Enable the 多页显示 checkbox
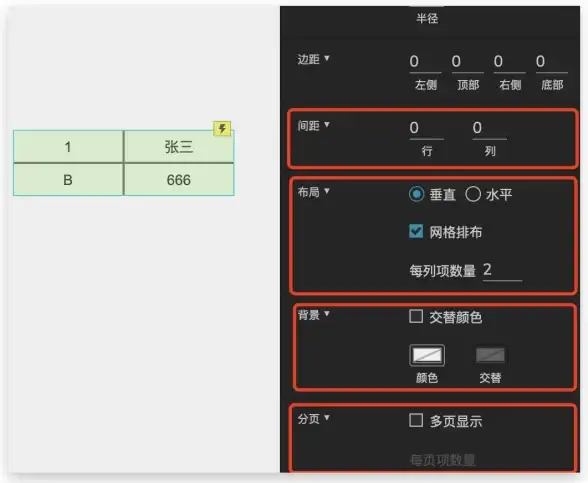588x483 pixels. click(x=416, y=420)
